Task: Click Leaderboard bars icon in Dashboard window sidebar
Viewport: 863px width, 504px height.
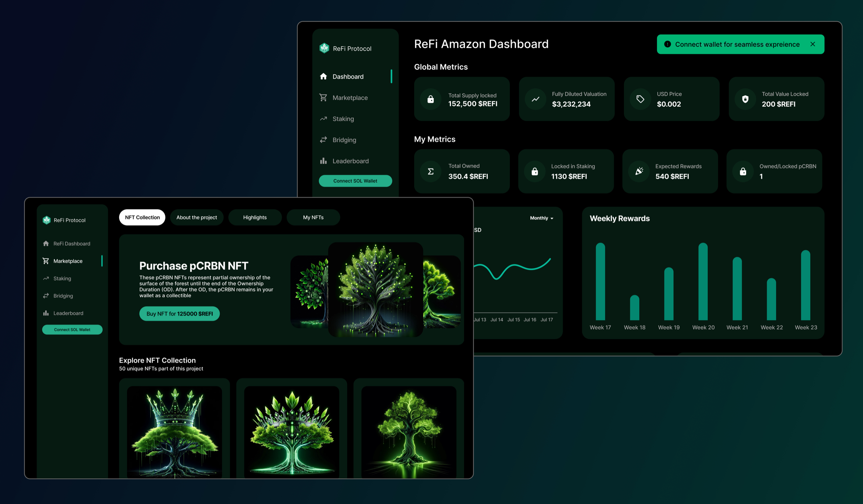Action: click(x=323, y=161)
